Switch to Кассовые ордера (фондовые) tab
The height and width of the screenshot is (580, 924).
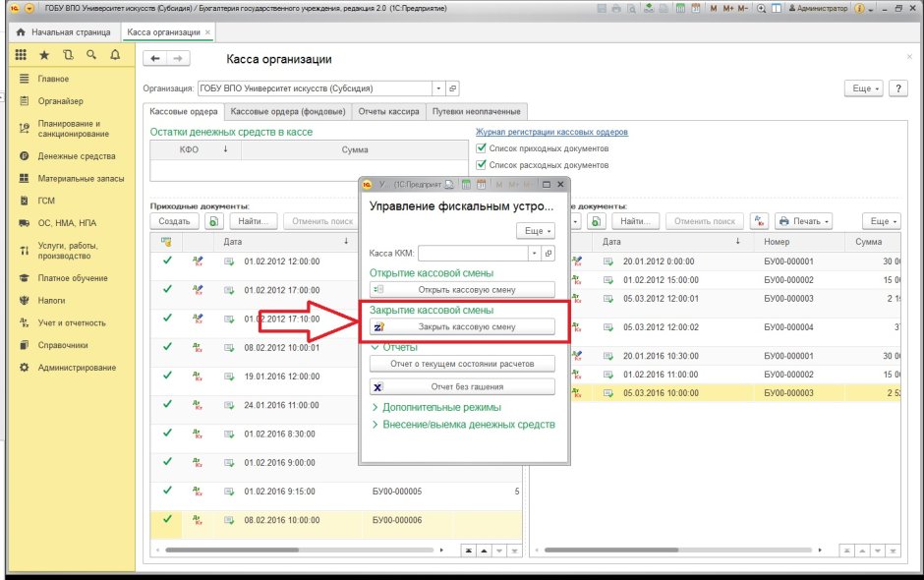coord(288,111)
